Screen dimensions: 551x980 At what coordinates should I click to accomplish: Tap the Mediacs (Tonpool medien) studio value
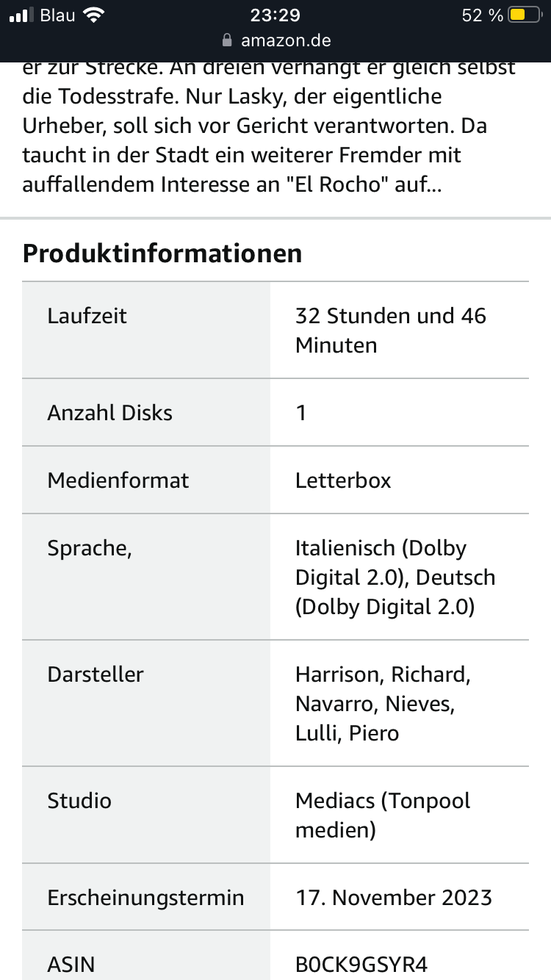(383, 815)
